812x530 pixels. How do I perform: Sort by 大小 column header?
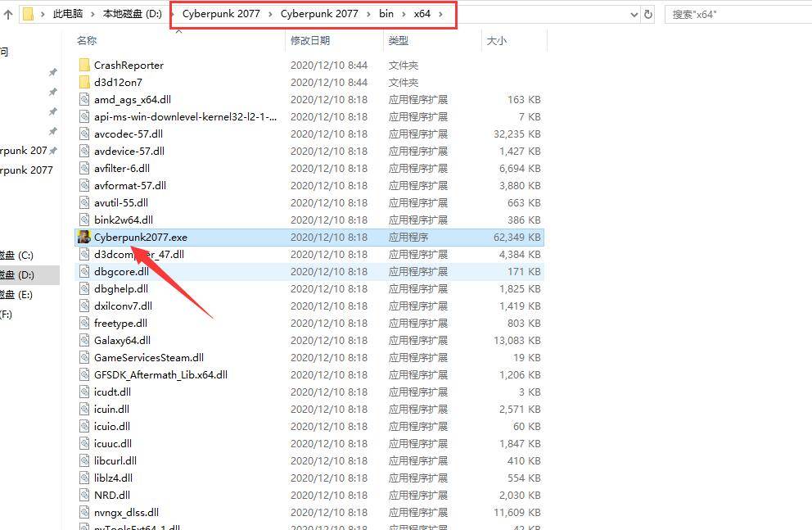(x=496, y=40)
